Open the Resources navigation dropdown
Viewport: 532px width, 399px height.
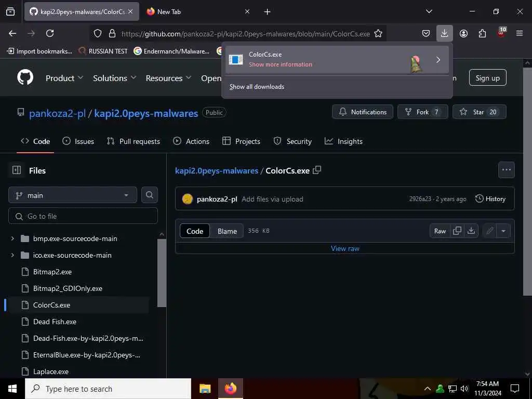(168, 78)
